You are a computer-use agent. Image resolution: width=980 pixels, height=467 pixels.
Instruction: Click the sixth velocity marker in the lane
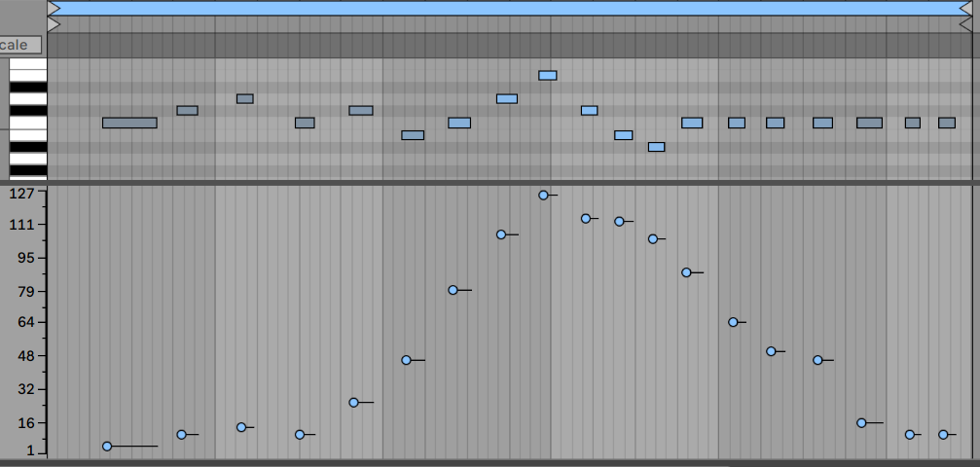click(x=406, y=360)
